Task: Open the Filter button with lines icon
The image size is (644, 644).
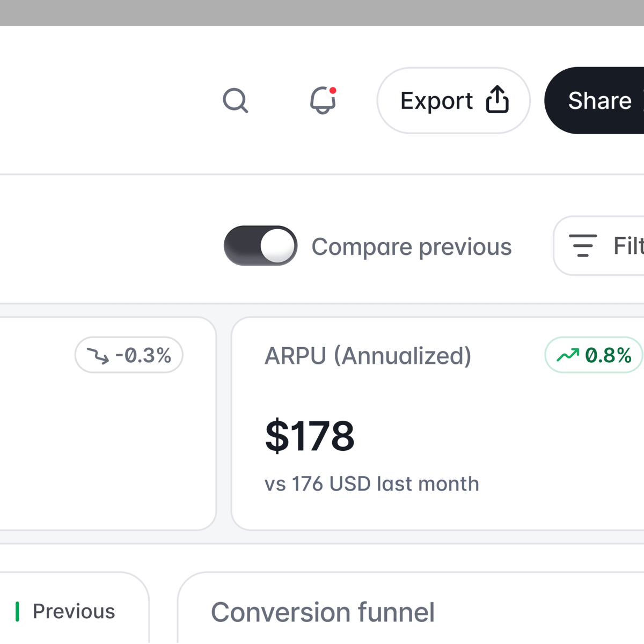Action: [599, 246]
